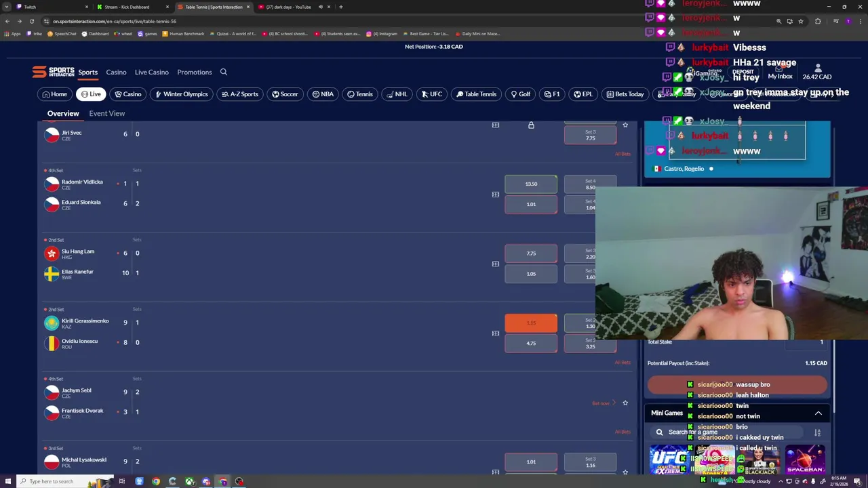Click the browser address bar URL
868x488 pixels.
(x=115, y=21)
